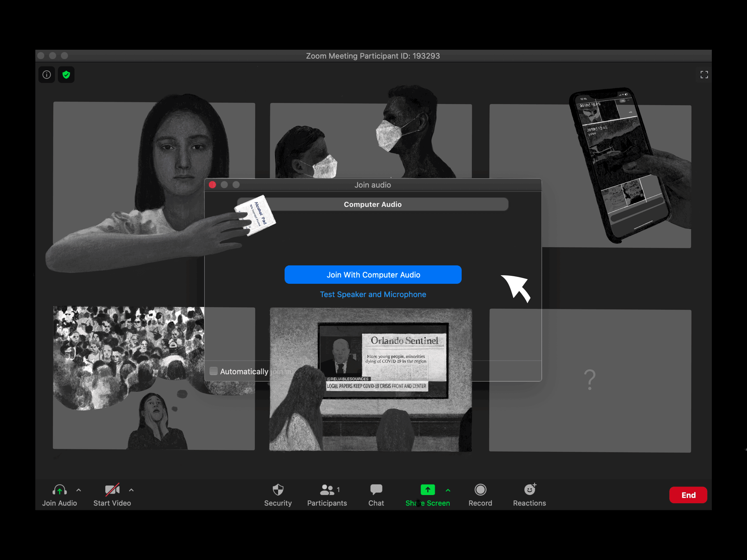Check Automatically join audio checkbox
The height and width of the screenshot is (560, 747).
point(214,371)
